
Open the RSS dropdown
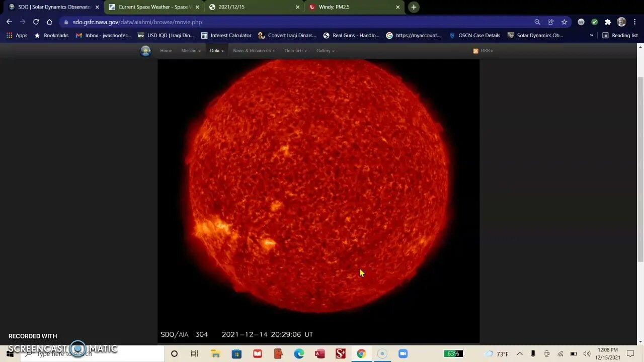coord(484,51)
